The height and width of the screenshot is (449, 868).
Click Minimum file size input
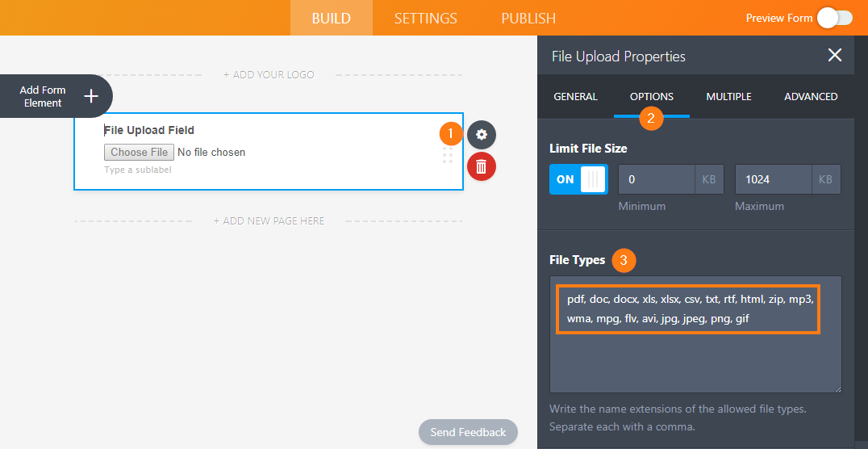(x=657, y=179)
